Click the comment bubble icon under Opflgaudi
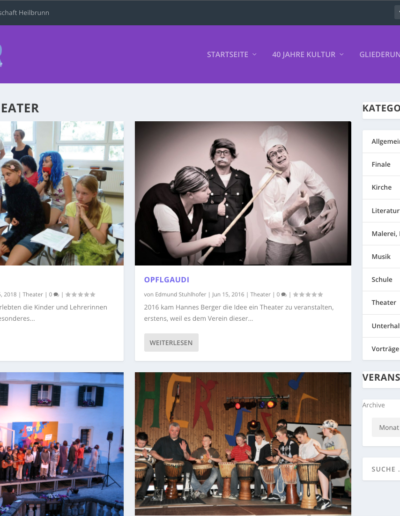 tap(284, 294)
